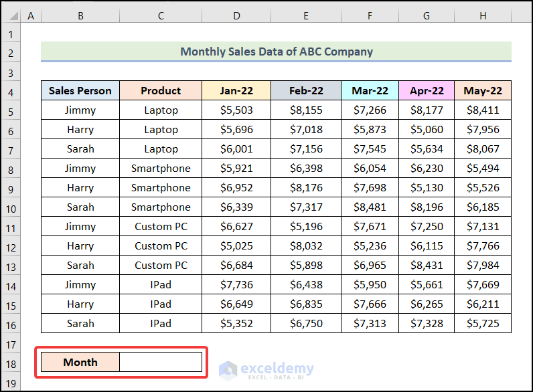
Task: Select the $8,177 cell
Action: coord(427,110)
